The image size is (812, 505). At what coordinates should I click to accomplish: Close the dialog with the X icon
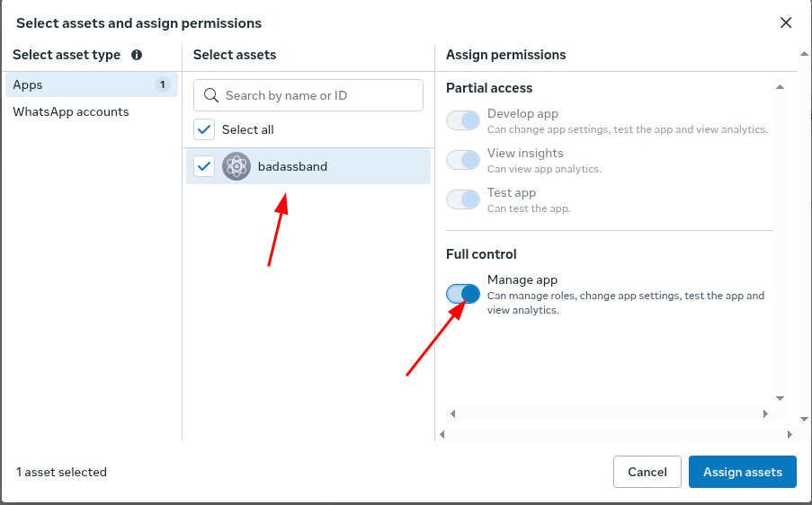click(786, 22)
